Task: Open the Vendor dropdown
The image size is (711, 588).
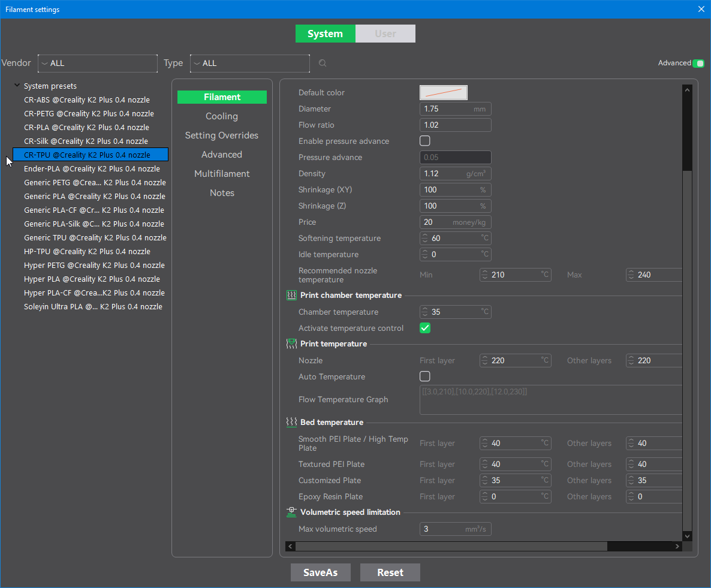Action: pyautogui.click(x=98, y=63)
